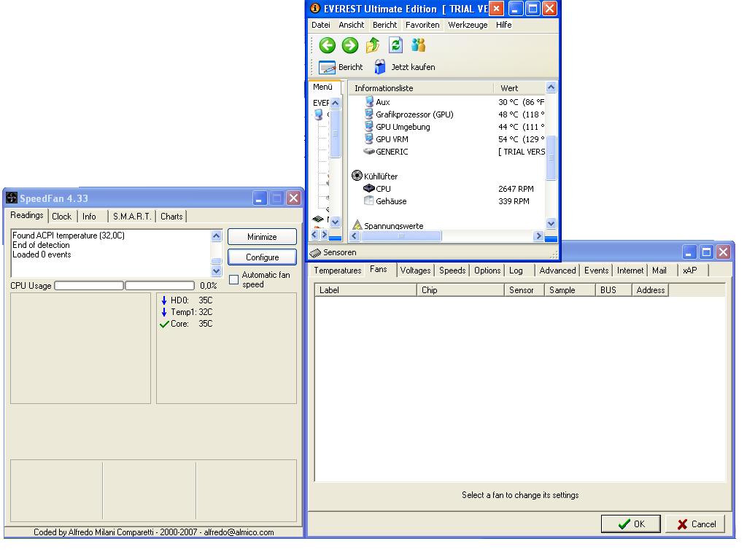Screen dimensions: 747x560
Task: Click the Informationsliste column header
Action: pyautogui.click(x=422, y=88)
